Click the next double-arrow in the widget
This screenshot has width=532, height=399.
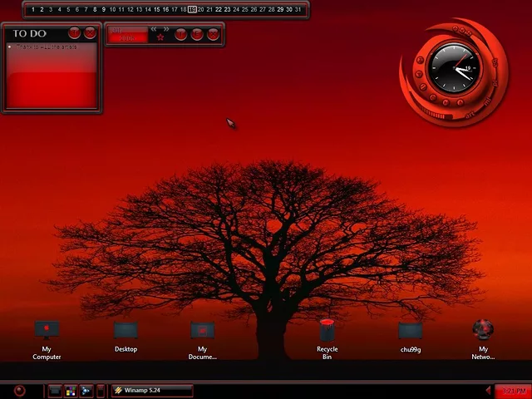point(166,29)
